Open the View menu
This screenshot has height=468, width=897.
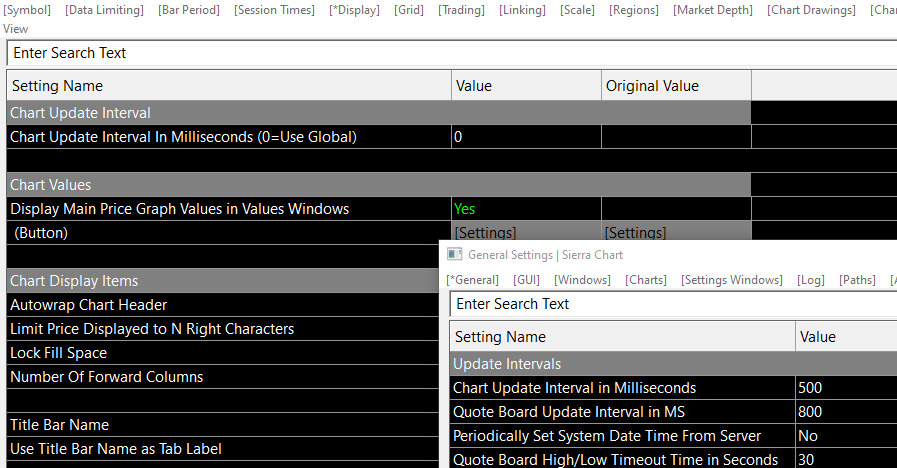coord(15,29)
